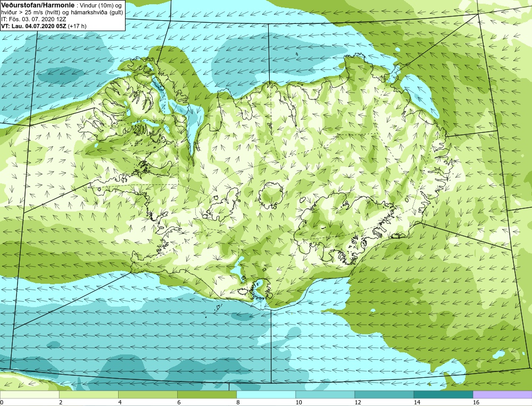Click the Veðurstofan/Harmonie title text
This screenshot has width=532, height=406.
pyautogui.click(x=37, y=5)
